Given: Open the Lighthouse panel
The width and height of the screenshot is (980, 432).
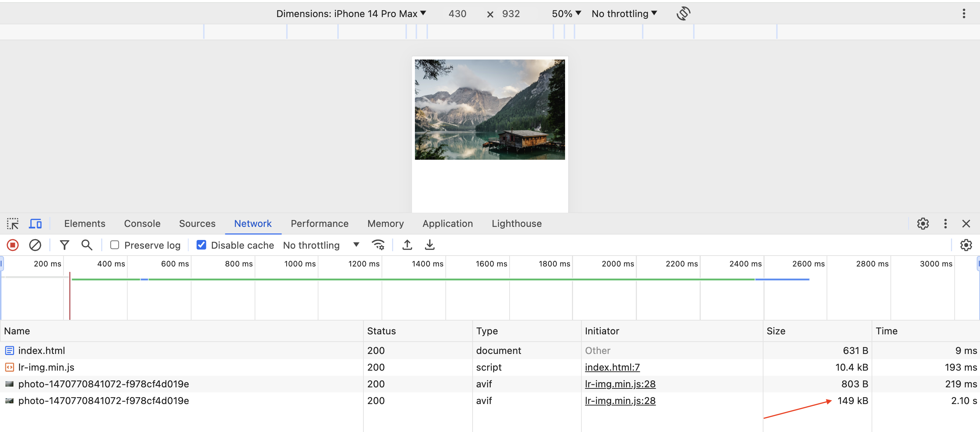Looking at the screenshot, I should [516, 223].
